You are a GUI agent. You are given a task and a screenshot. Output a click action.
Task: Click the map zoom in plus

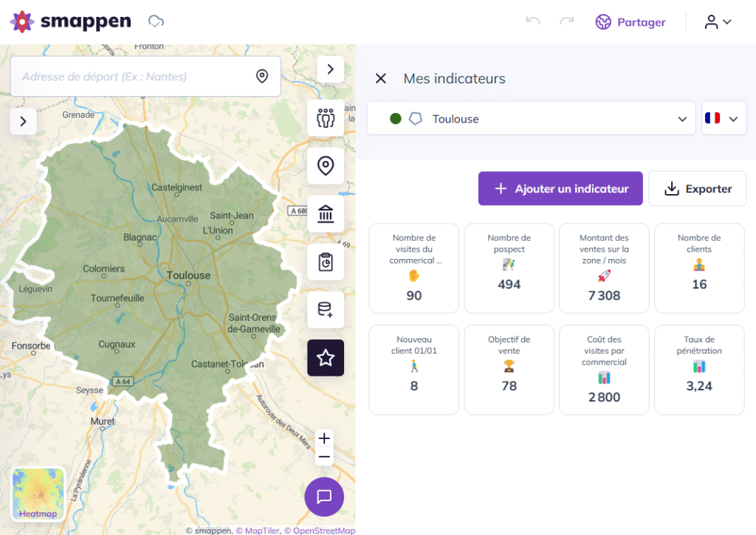click(324, 438)
